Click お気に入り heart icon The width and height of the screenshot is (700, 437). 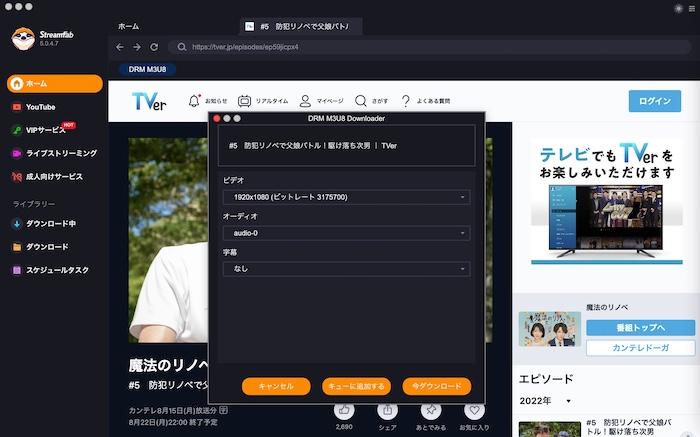[x=474, y=410]
